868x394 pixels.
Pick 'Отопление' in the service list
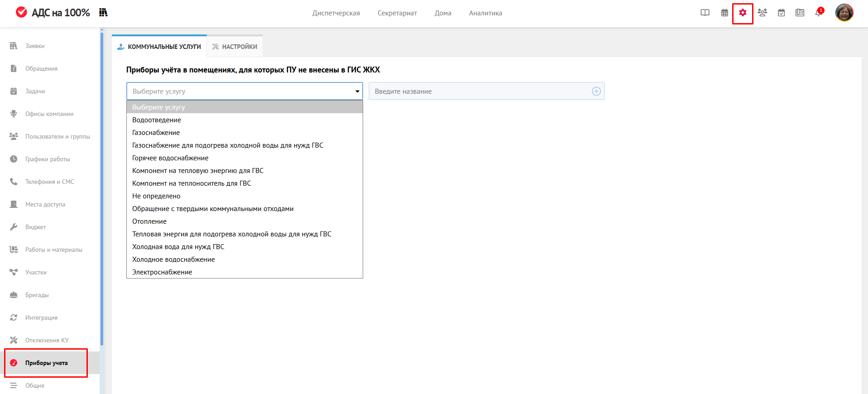(149, 221)
